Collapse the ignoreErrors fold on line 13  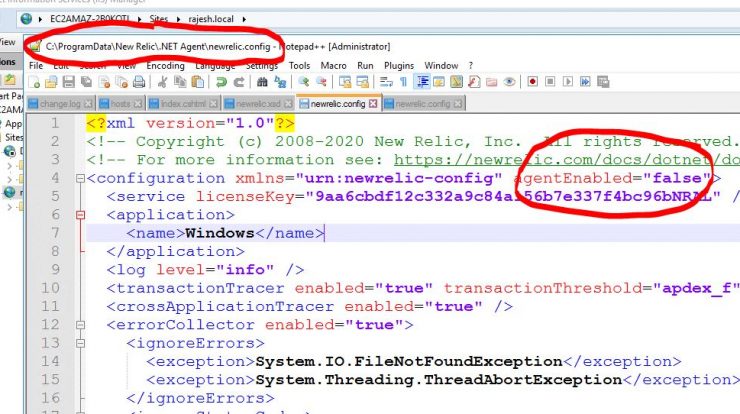tap(80, 344)
